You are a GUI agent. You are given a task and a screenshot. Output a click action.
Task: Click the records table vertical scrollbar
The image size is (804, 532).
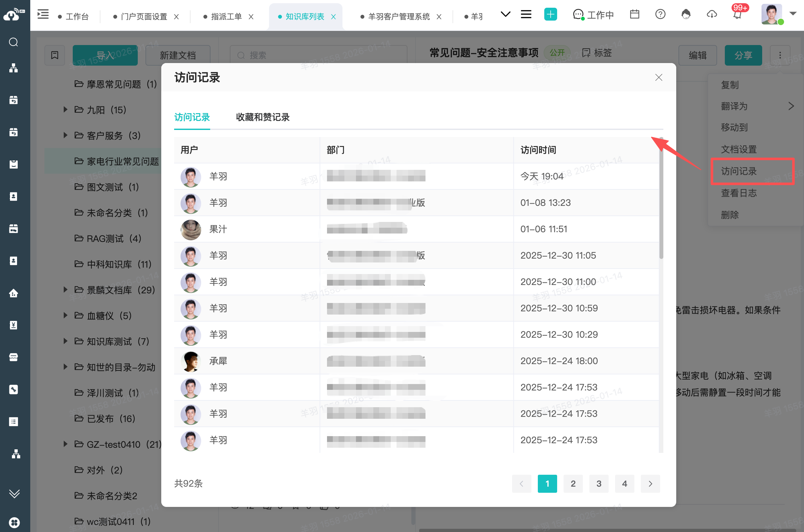point(661,204)
